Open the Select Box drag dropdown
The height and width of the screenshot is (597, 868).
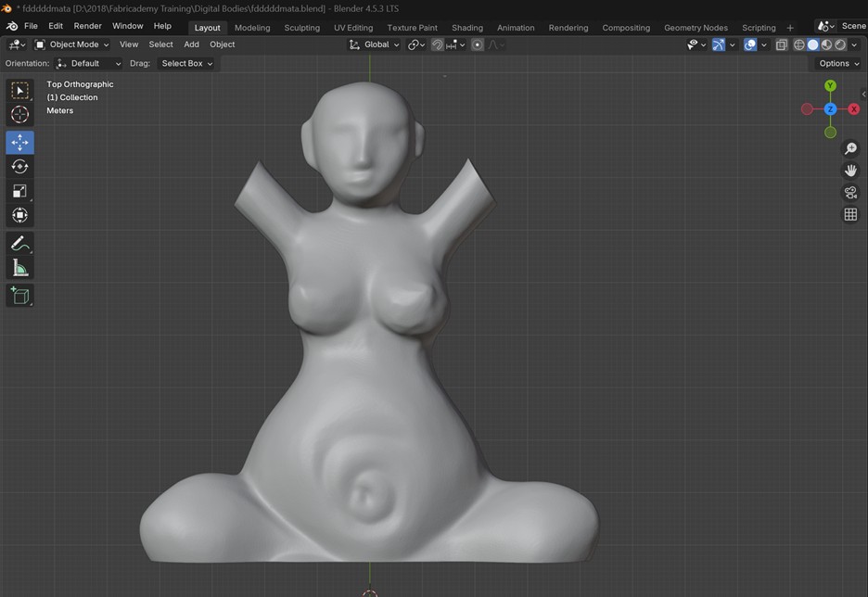[186, 64]
